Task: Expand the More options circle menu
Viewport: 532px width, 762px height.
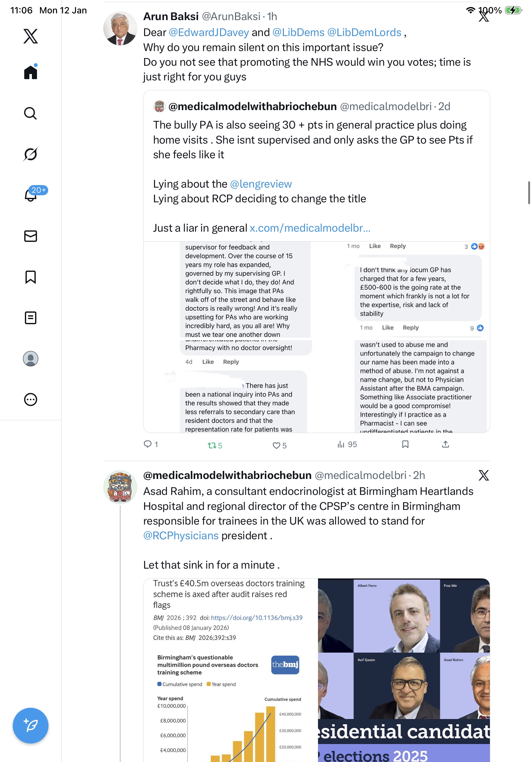Action: click(31, 400)
